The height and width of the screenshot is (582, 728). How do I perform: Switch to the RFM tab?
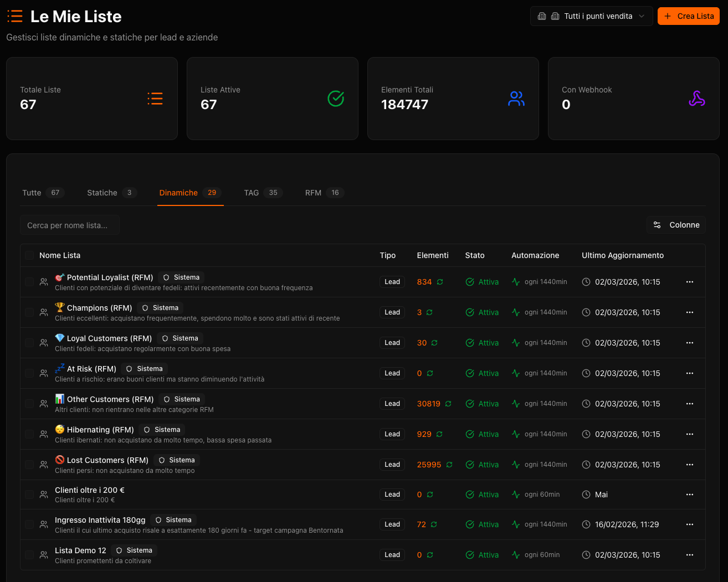click(x=312, y=192)
